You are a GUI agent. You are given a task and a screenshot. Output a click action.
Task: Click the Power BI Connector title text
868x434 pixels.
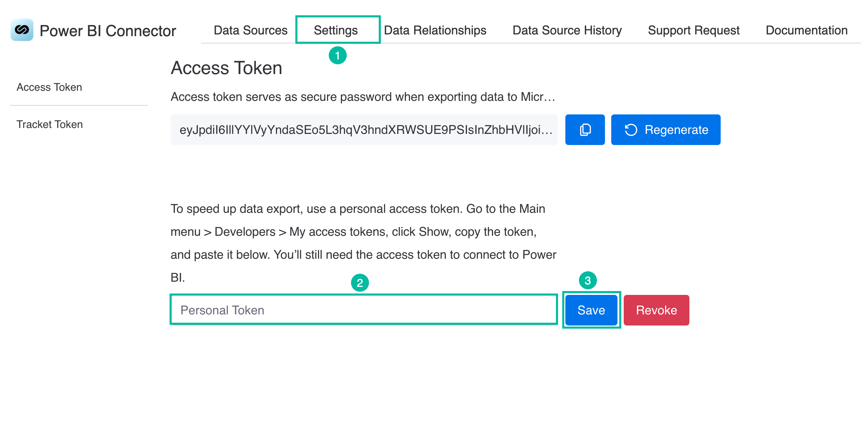(108, 31)
